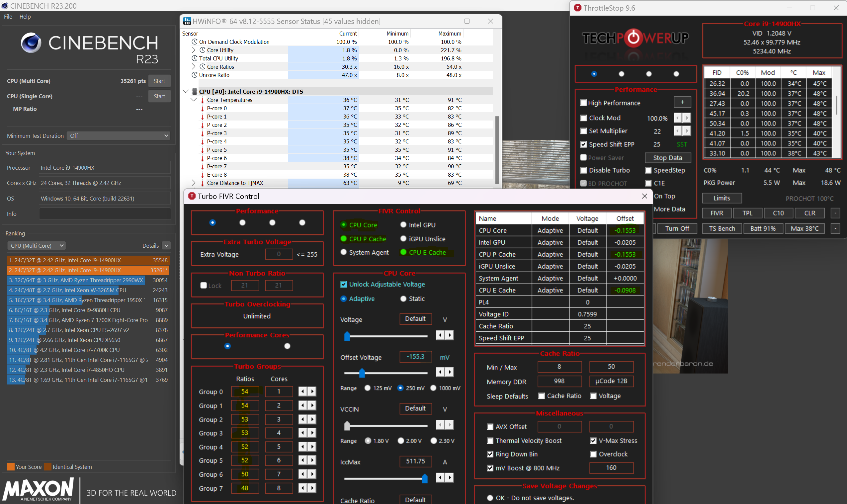847x504 pixels.
Task: Click the Uncore Ratio clock icon in HWiNFO
Action: (195, 75)
